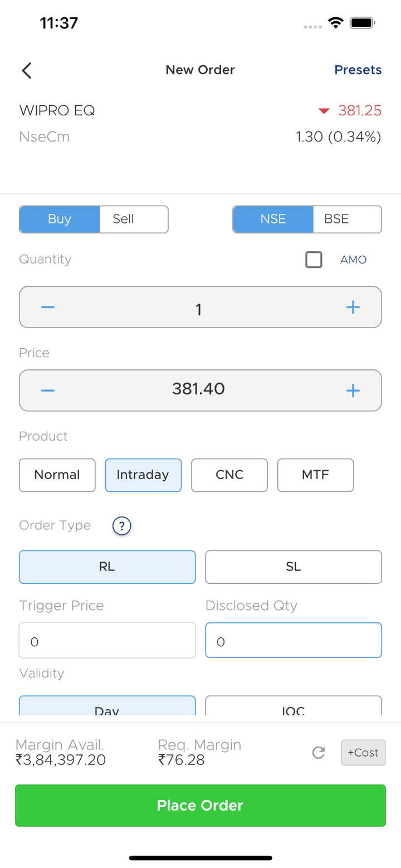Viewport: 401px width, 868px height.
Task: Select IOC validity option
Action: 294,706
